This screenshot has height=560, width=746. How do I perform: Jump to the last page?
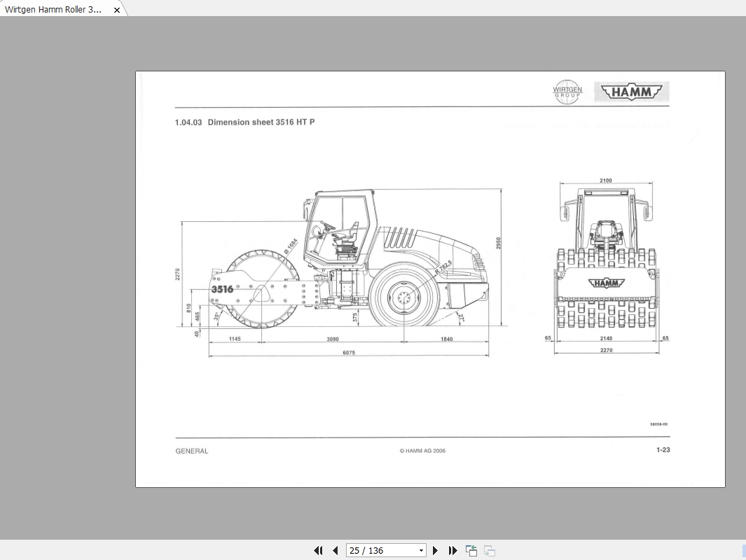(453, 550)
